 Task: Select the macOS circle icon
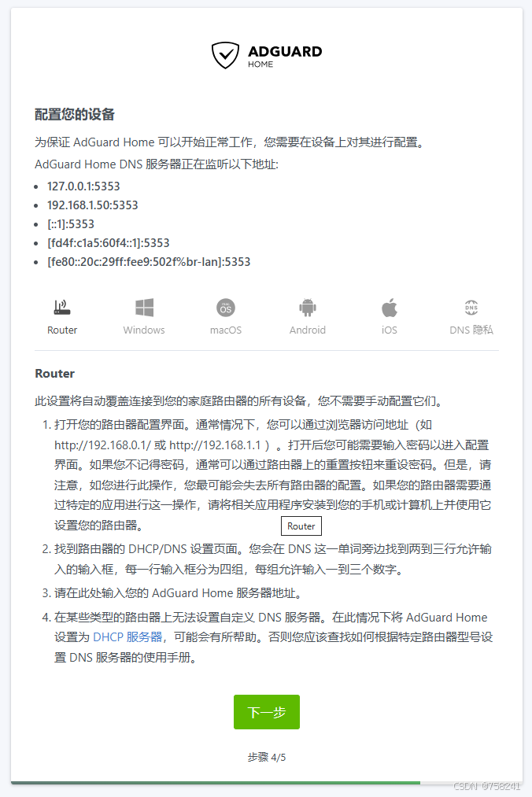(x=226, y=308)
